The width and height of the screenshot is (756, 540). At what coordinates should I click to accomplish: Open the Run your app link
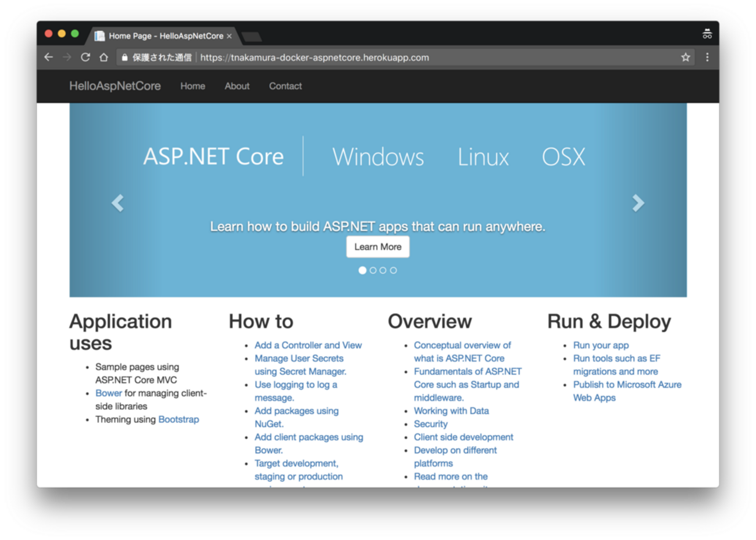point(601,345)
